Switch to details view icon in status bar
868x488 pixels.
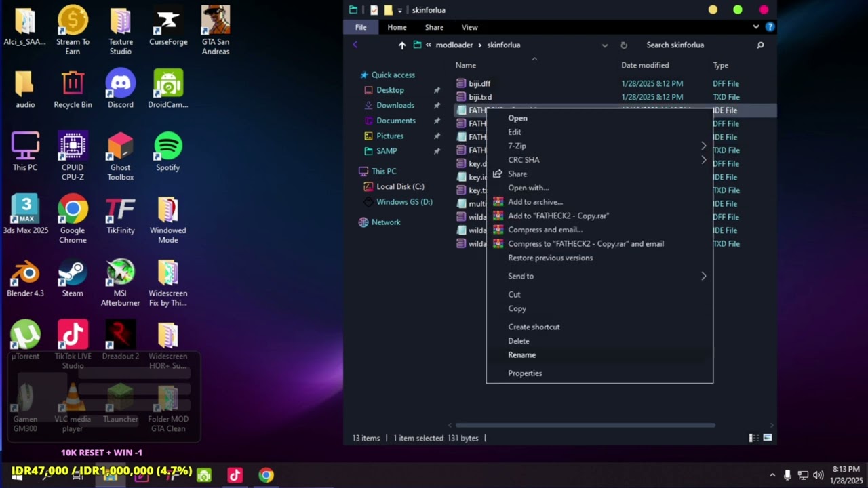tap(753, 438)
